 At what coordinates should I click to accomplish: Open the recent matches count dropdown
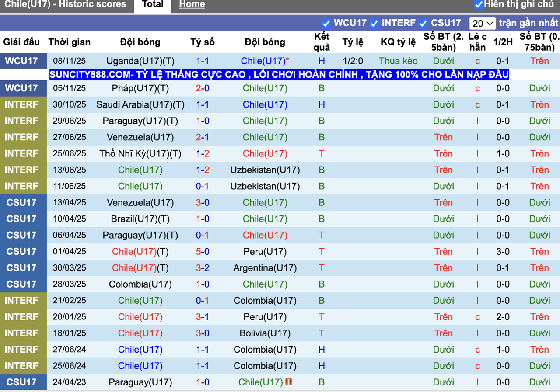[483, 23]
